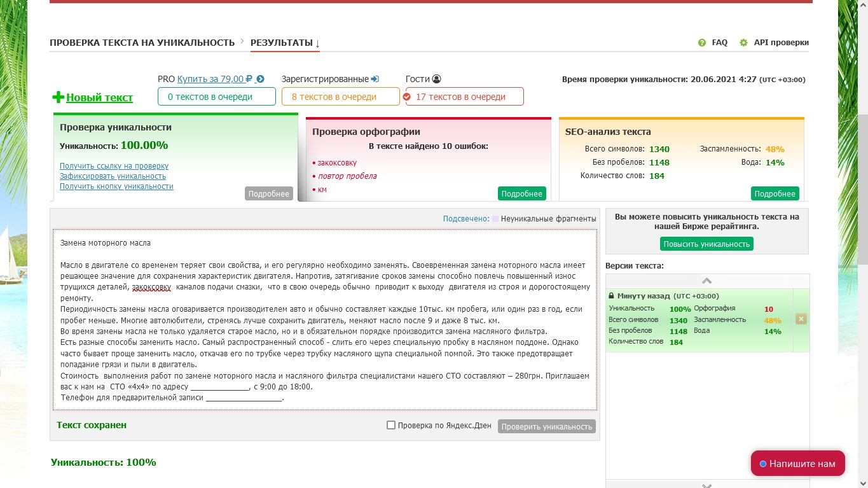The width and height of the screenshot is (868, 488).
Task: Delete the saved text version with the X icon
Action: click(801, 319)
